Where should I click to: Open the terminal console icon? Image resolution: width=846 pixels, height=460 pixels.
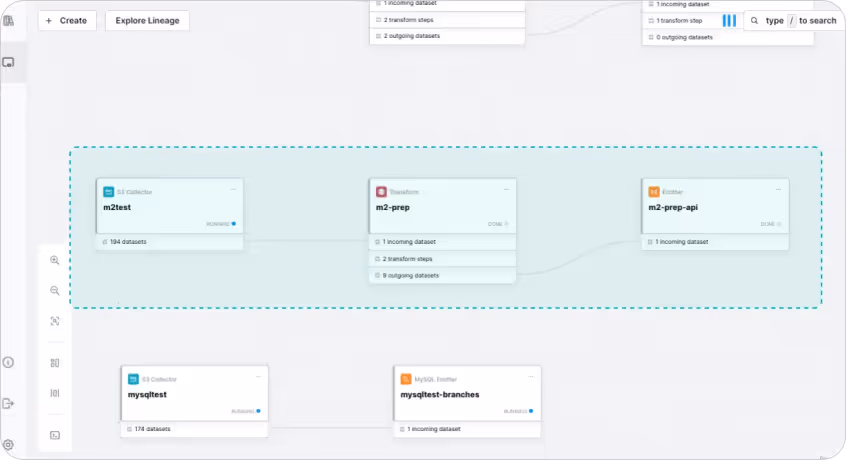[x=54, y=435]
